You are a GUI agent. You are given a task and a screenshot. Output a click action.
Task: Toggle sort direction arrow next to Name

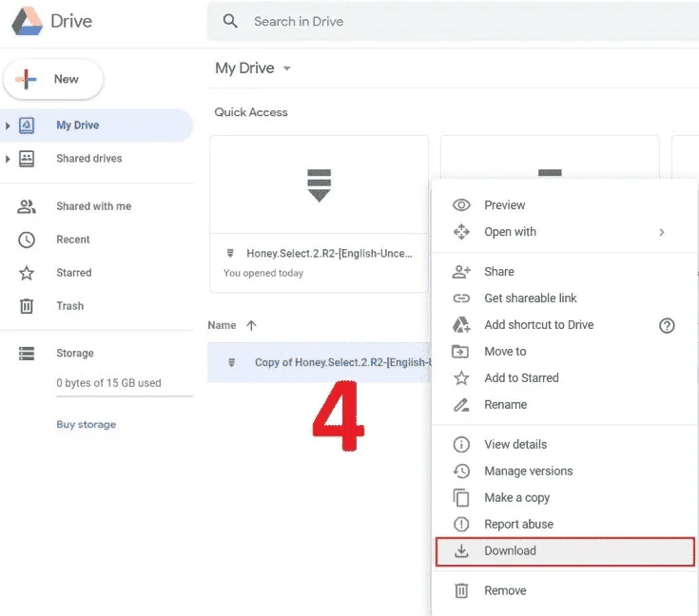251,325
